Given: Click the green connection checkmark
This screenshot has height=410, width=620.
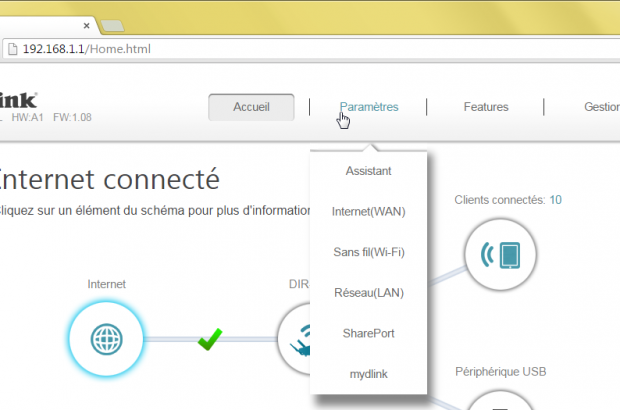Looking at the screenshot, I should (x=210, y=340).
